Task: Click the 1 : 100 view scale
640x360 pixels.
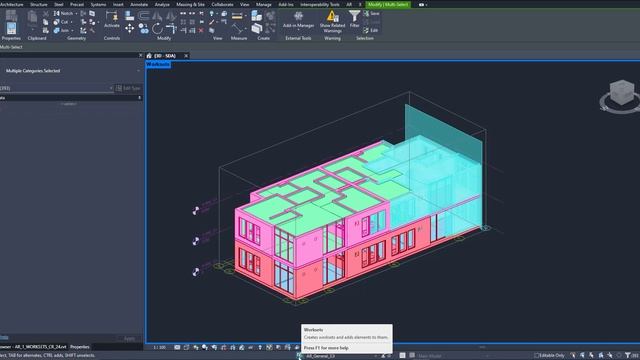Action: point(159,347)
